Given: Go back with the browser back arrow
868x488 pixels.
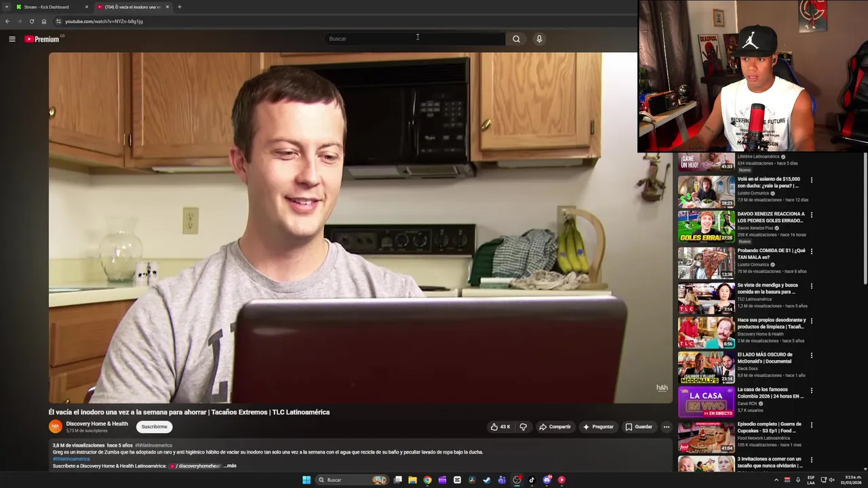Looking at the screenshot, I should 7,21.
